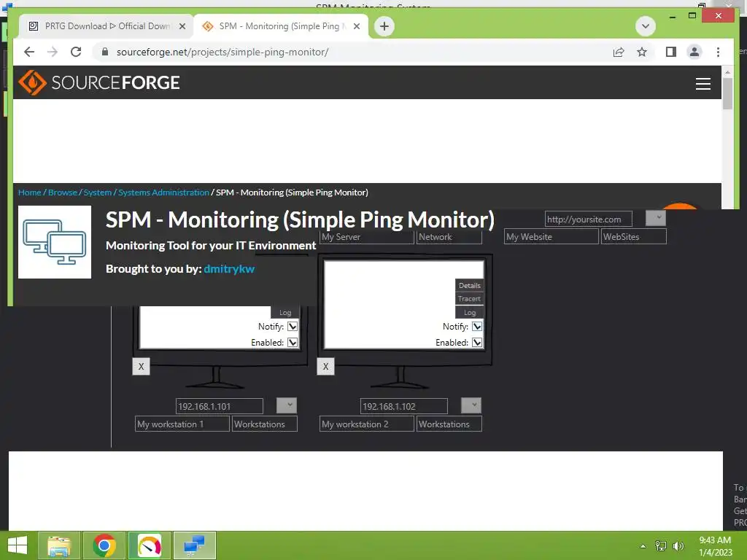Viewport: 747px width, 560px height.
Task: Close the SPM Monitoring tab
Action: (x=356, y=26)
